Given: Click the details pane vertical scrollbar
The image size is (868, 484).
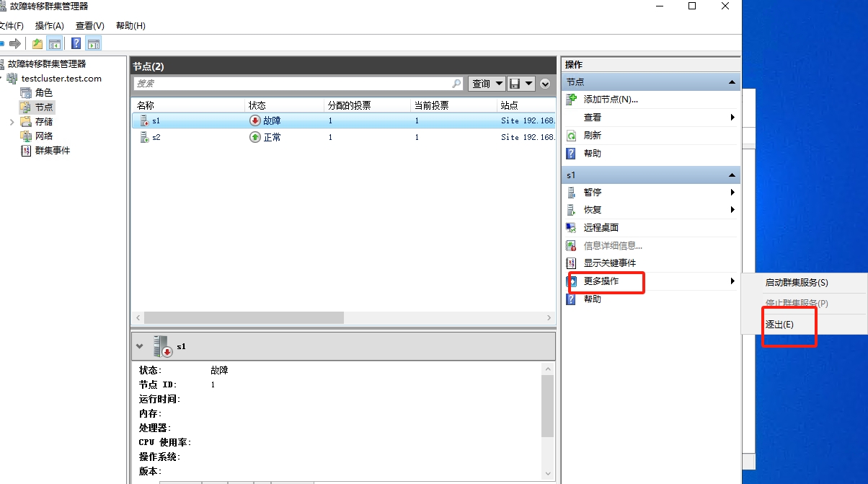Looking at the screenshot, I should [x=548, y=406].
